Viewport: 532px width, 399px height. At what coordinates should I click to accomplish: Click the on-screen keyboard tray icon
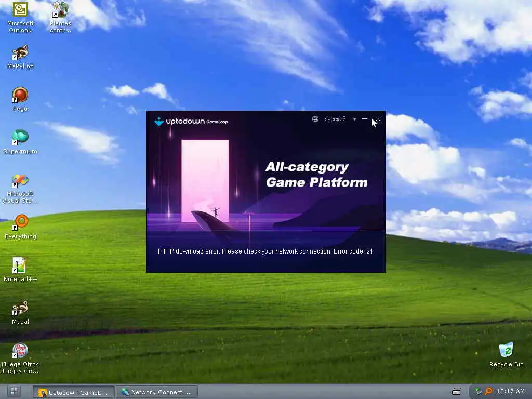click(456, 392)
